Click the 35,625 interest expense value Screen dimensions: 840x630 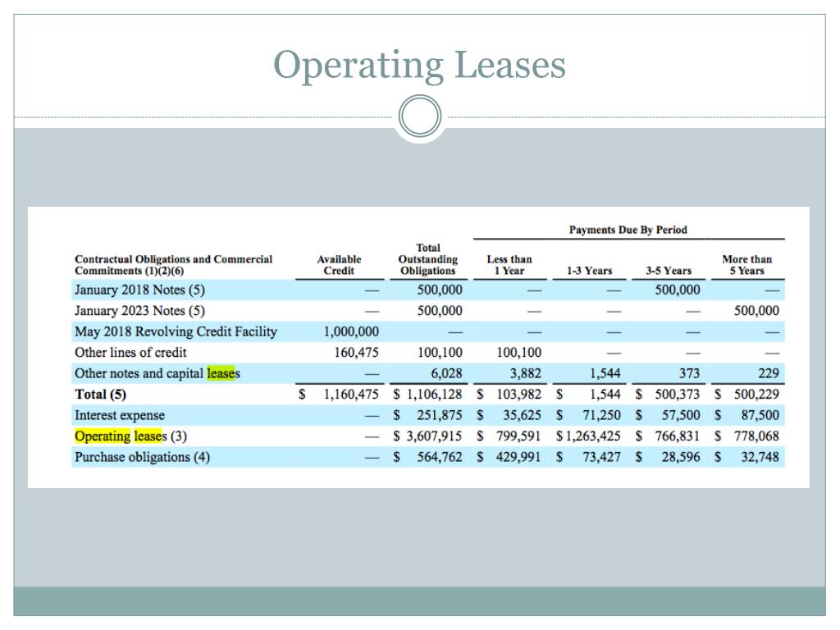(x=522, y=415)
